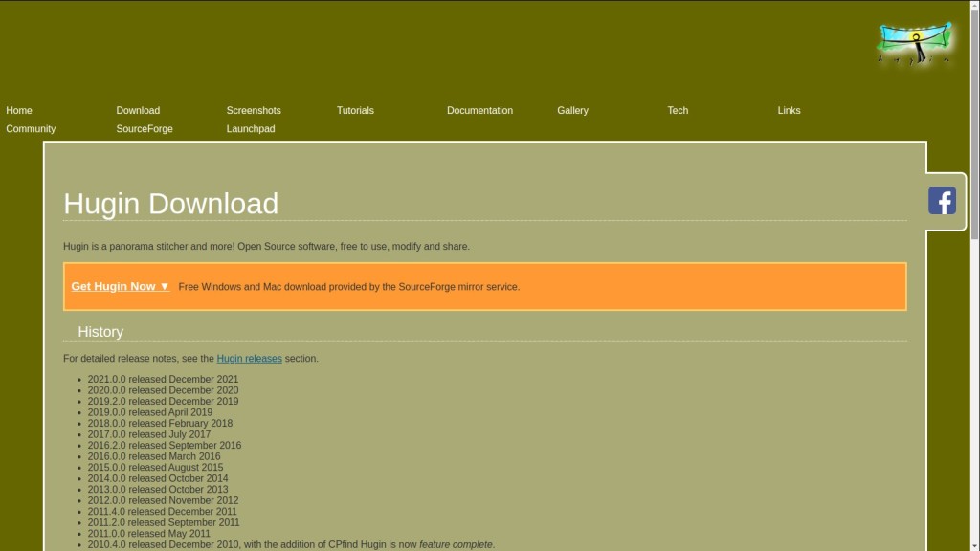980x551 pixels.
Task: Click the '2015.0.0 released August 2015' entry
Action: tap(155, 467)
